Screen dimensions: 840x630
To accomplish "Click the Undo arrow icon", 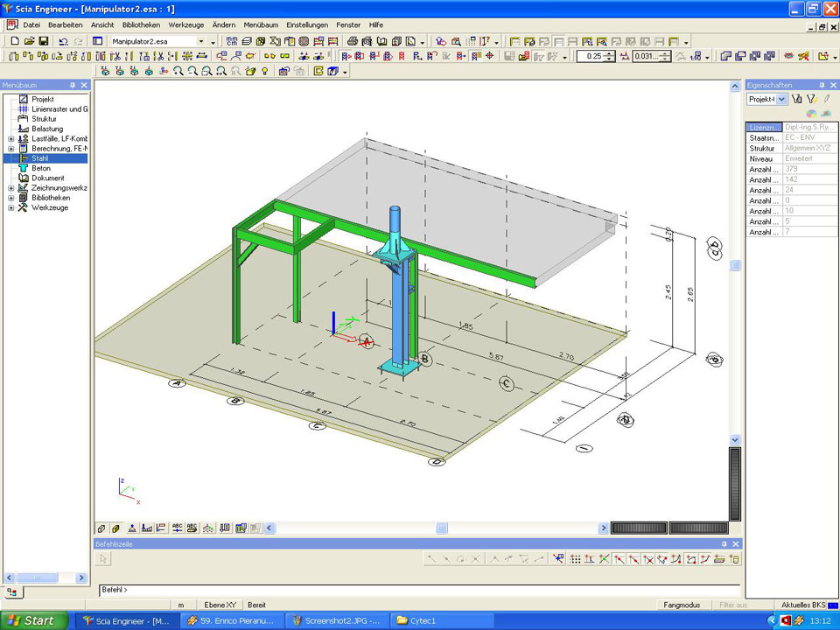I will coord(63,41).
